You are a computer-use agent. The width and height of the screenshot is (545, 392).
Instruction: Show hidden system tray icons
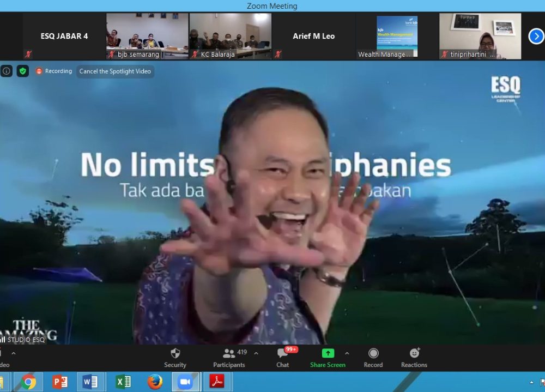pyautogui.click(x=531, y=382)
